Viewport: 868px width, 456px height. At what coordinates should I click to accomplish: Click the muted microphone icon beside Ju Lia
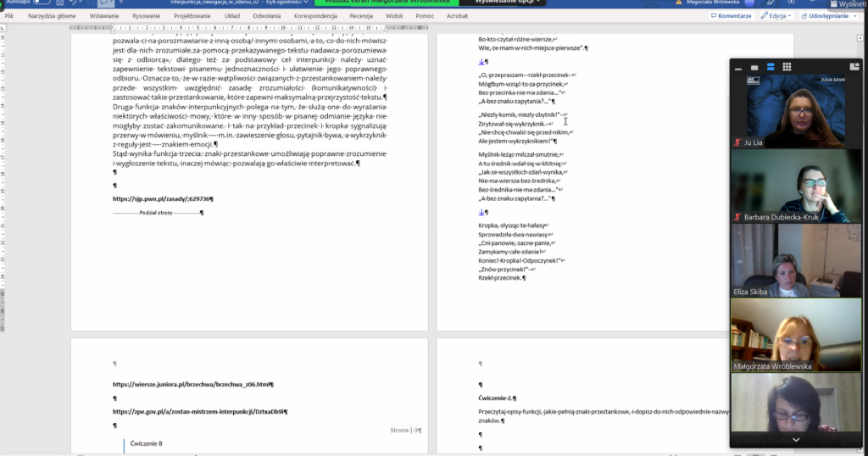pyautogui.click(x=737, y=142)
